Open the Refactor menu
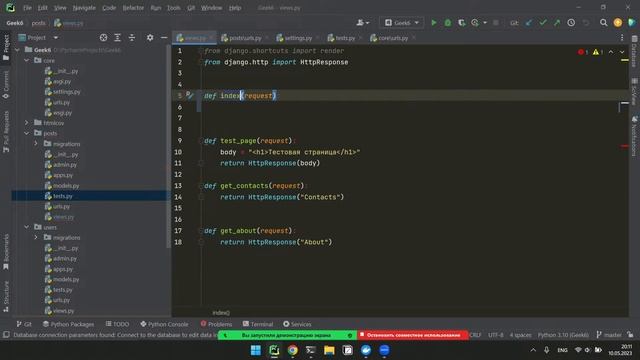 pyautogui.click(x=133, y=8)
